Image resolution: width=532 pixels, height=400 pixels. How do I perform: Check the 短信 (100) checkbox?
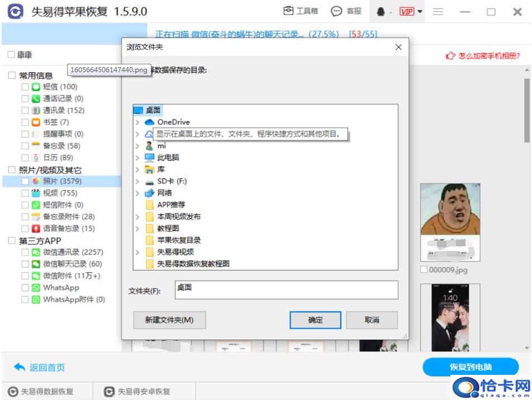(25, 87)
